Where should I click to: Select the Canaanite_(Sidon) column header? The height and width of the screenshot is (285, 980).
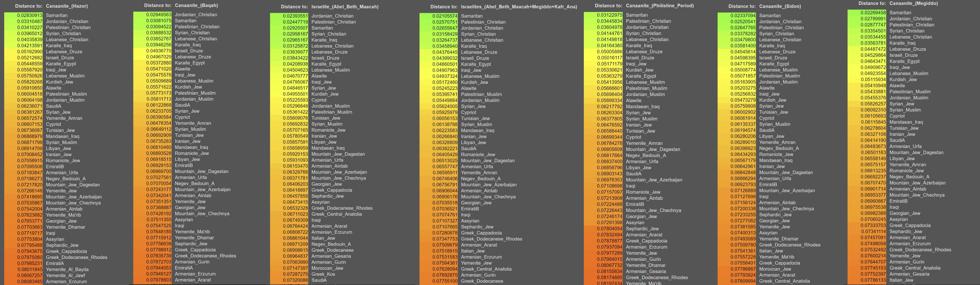pos(780,6)
